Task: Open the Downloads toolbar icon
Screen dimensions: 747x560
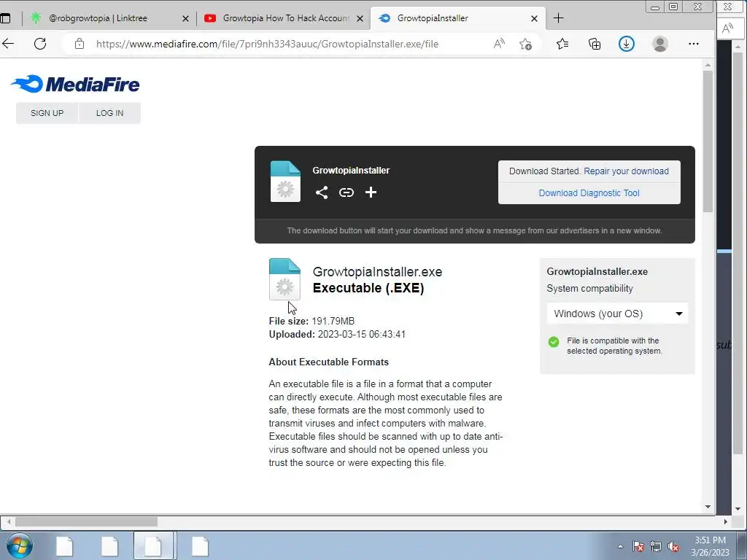Action: point(627,44)
